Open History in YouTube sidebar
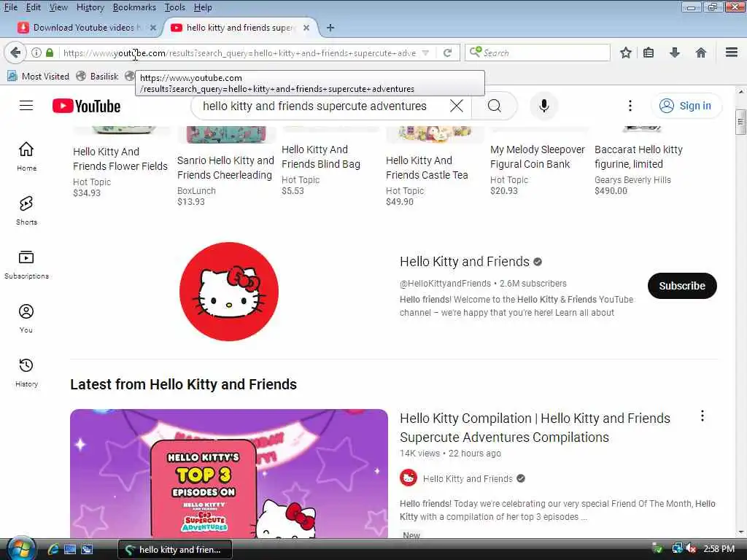Screen dimensions: 747x560 pyautogui.click(x=26, y=373)
